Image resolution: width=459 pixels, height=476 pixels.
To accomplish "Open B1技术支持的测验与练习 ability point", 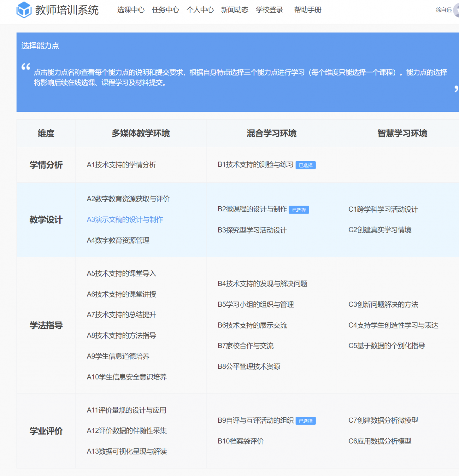I will [256, 164].
